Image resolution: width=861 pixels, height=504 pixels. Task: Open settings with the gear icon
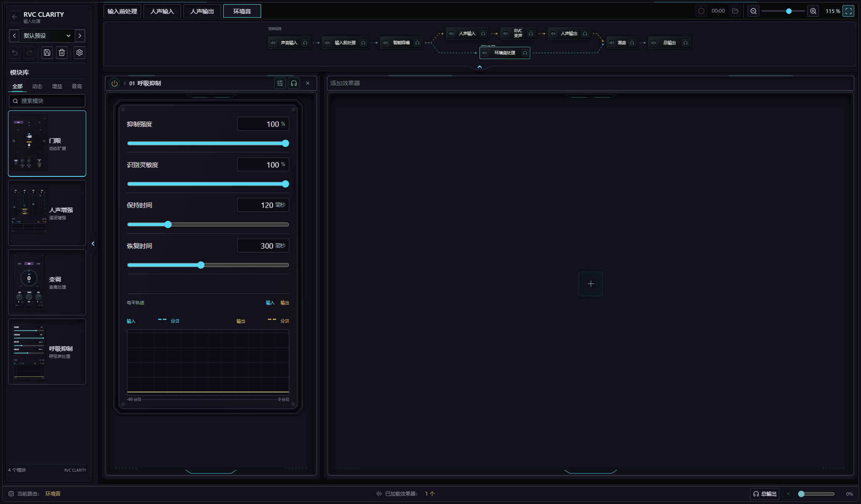(x=79, y=52)
